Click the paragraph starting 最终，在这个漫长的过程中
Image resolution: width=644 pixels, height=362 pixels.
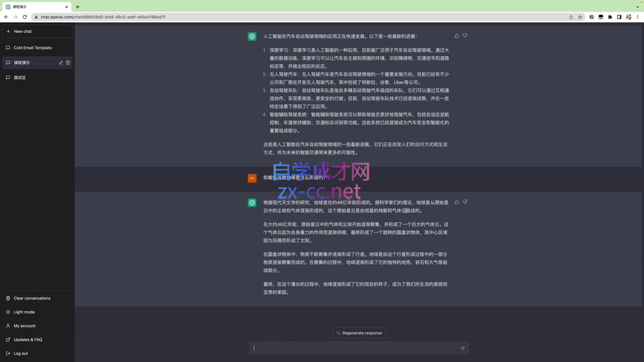click(x=356, y=288)
